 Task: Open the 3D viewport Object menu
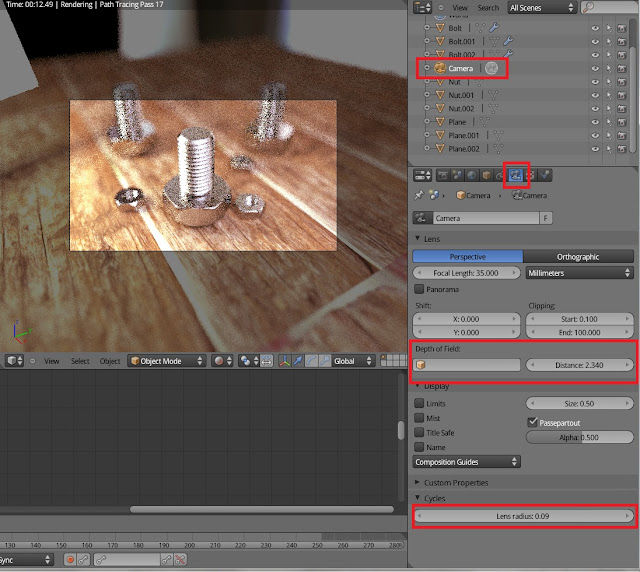coord(110,361)
